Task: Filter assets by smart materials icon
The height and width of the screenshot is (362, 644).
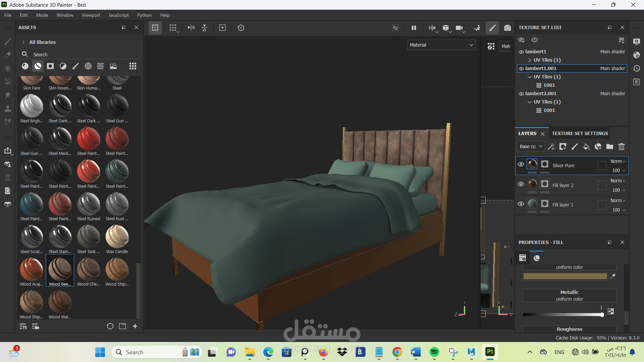Action: (38, 66)
